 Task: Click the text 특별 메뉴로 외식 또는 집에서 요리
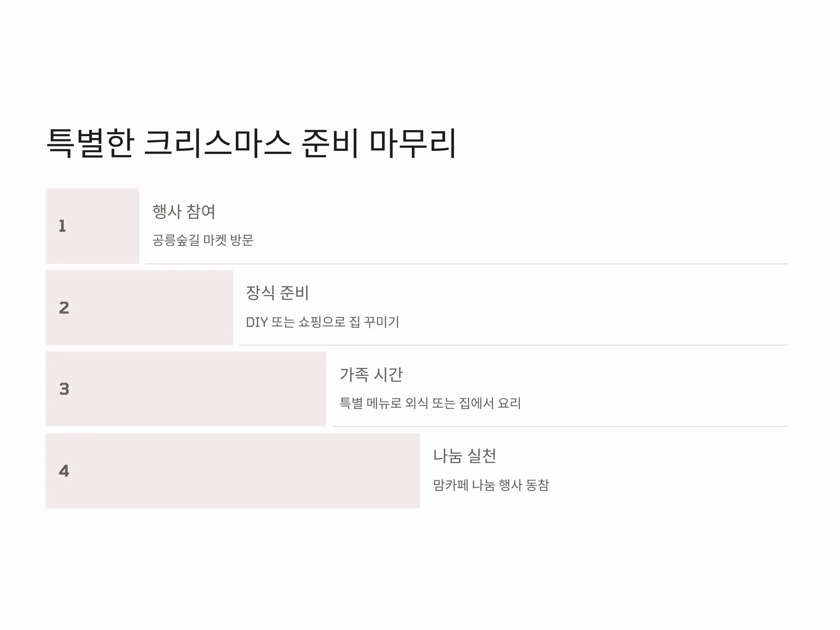click(430, 403)
